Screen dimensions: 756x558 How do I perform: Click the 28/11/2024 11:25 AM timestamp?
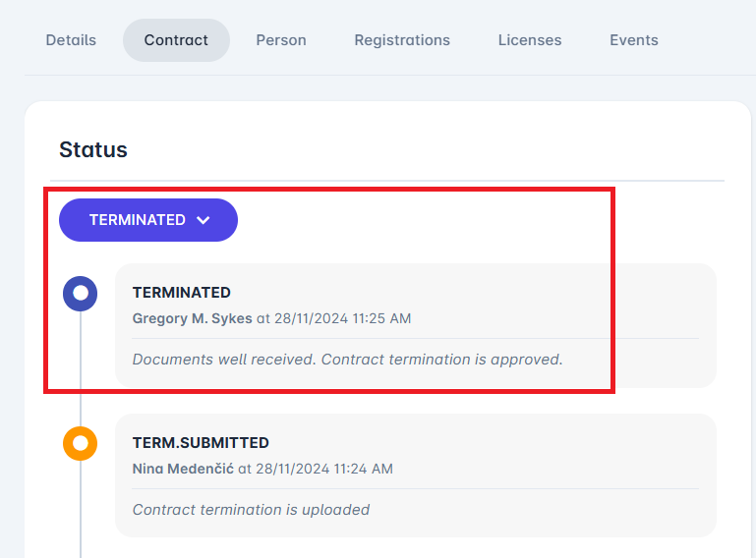[x=342, y=318]
